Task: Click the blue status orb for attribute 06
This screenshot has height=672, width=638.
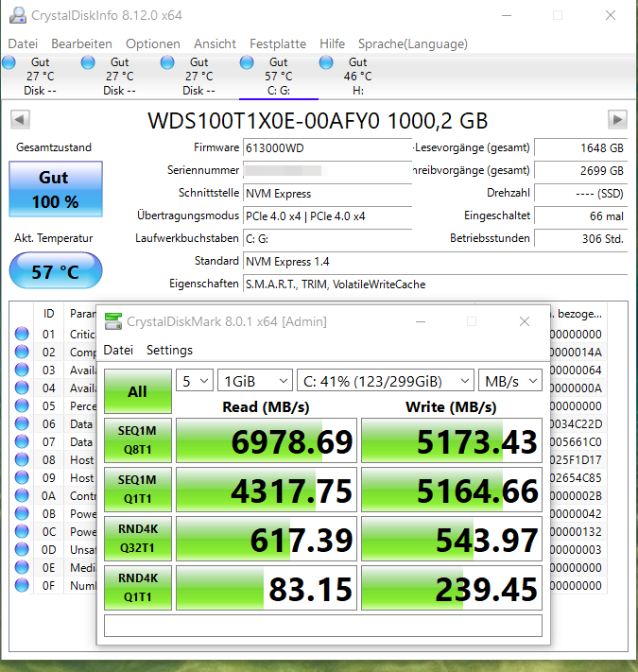Action: coord(22,423)
